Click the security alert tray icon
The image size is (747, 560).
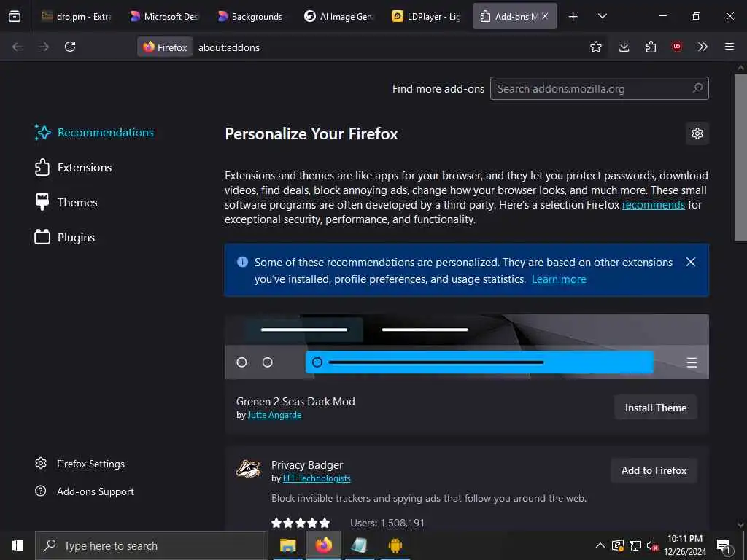[x=617, y=545]
